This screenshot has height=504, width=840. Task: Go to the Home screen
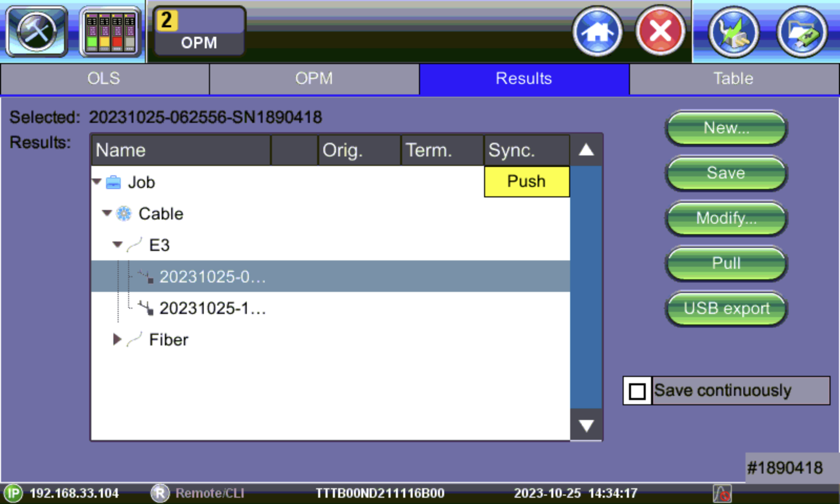click(x=597, y=31)
